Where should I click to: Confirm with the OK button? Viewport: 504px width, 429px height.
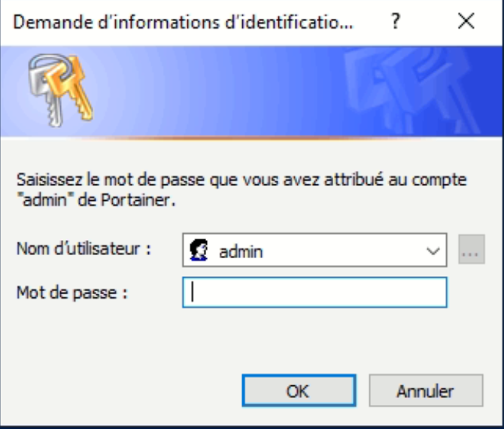pos(299,391)
